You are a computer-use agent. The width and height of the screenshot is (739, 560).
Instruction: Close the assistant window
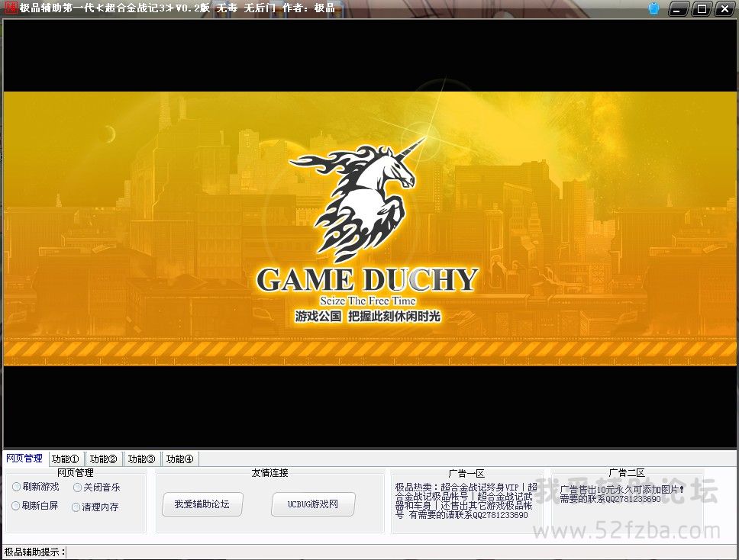[724, 8]
